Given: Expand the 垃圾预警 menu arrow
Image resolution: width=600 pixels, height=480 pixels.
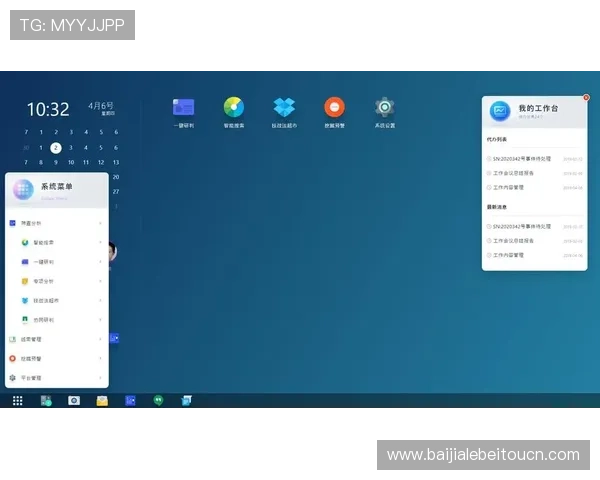Looking at the screenshot, I should [100, 359].
